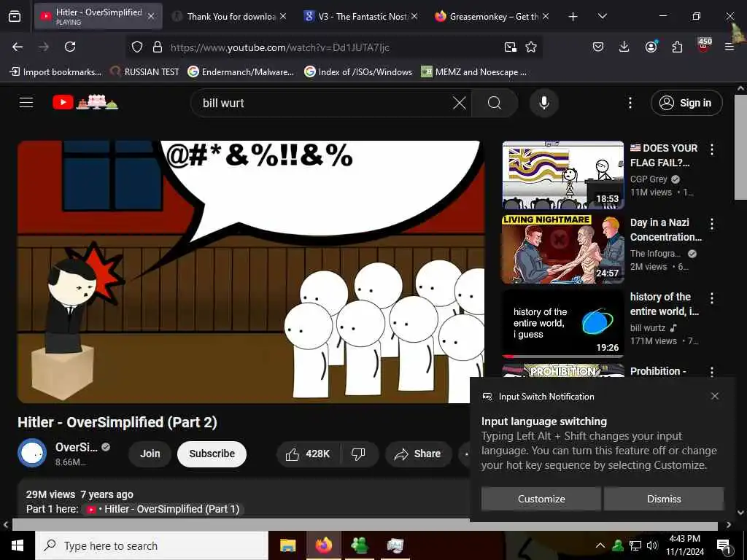Open DOES YOUR FLAG FAIL thumbnail
This screenshot has height=560, width=747.
coord(563,175)
